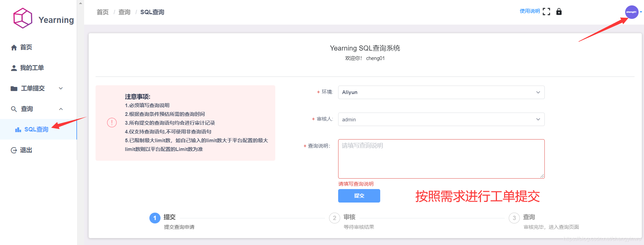Viewport: 644px width, 245px height.
Task: Click the magnifier icon beside 查询
Action: coord(14,109)
